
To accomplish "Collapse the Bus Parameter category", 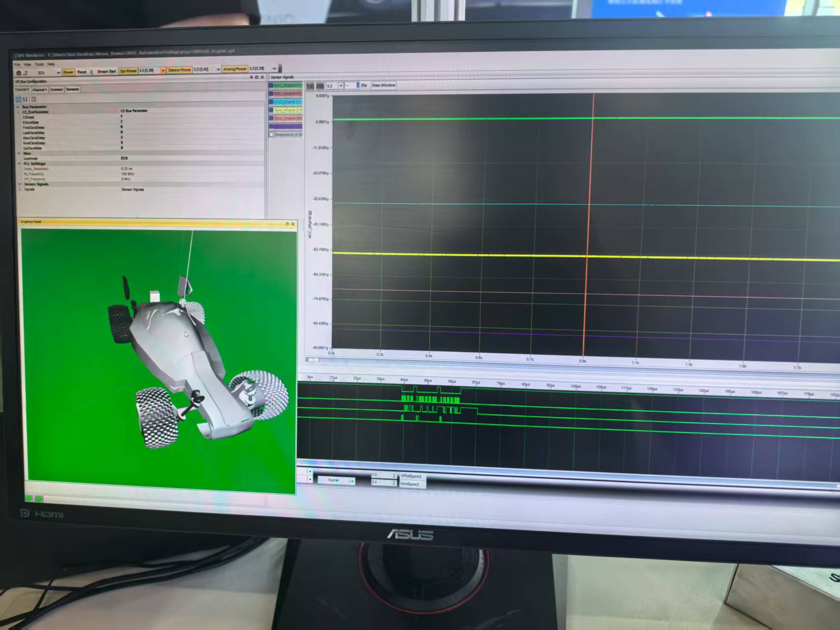I will click(18, 107).
